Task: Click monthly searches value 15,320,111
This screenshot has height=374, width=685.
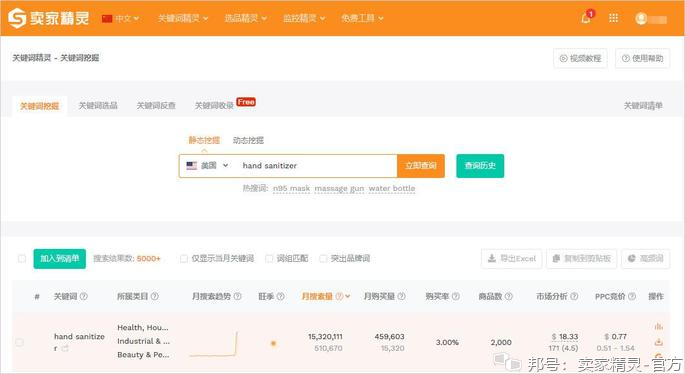Action: [x=325, y=336]
